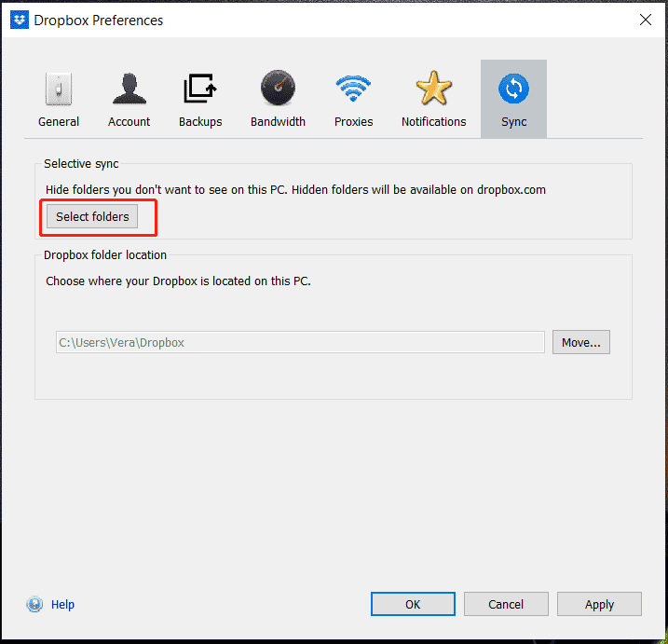
Task: Switch to the tab labeled "Notifications"
Action: point(433,122)
